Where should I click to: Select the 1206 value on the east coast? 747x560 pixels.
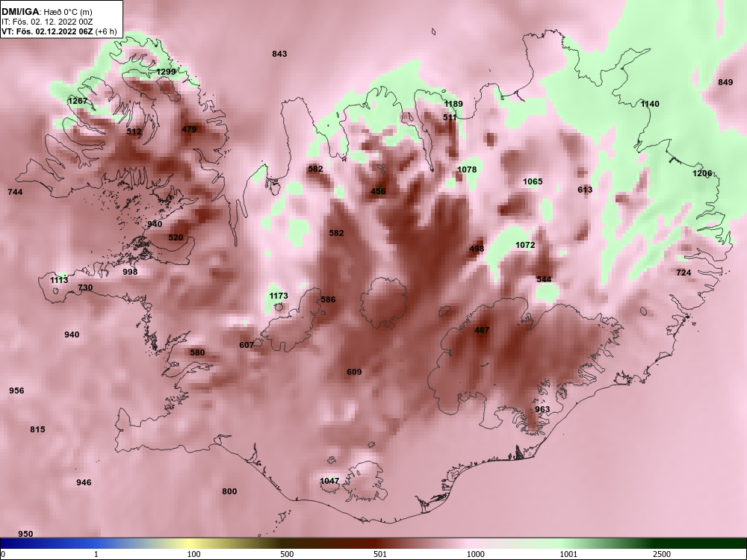(702, 173)
